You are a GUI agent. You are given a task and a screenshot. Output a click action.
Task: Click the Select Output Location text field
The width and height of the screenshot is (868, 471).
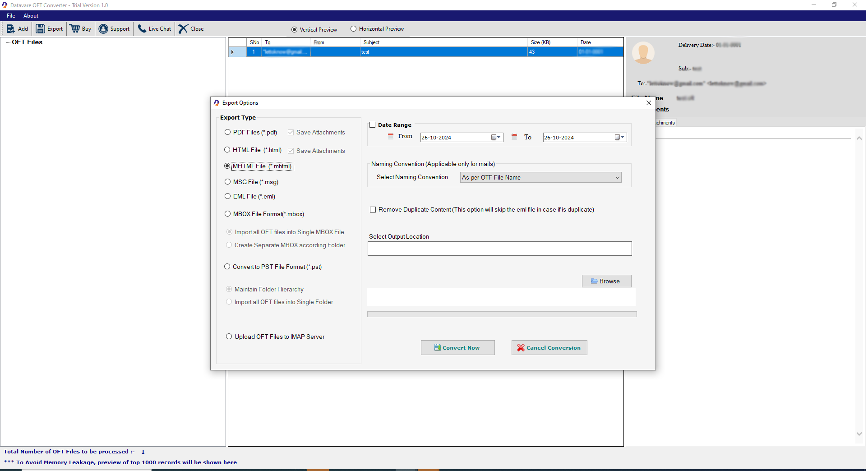(499, 249)
